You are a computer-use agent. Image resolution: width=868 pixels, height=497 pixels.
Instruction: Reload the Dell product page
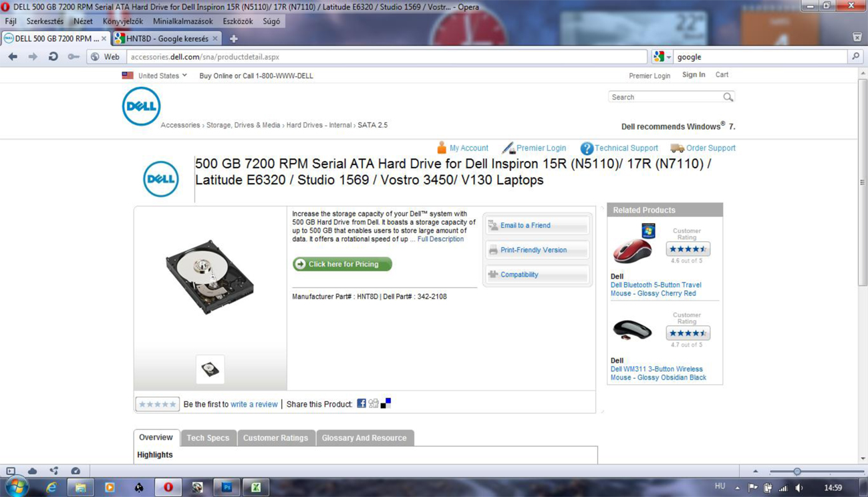(x=53, y=57)
